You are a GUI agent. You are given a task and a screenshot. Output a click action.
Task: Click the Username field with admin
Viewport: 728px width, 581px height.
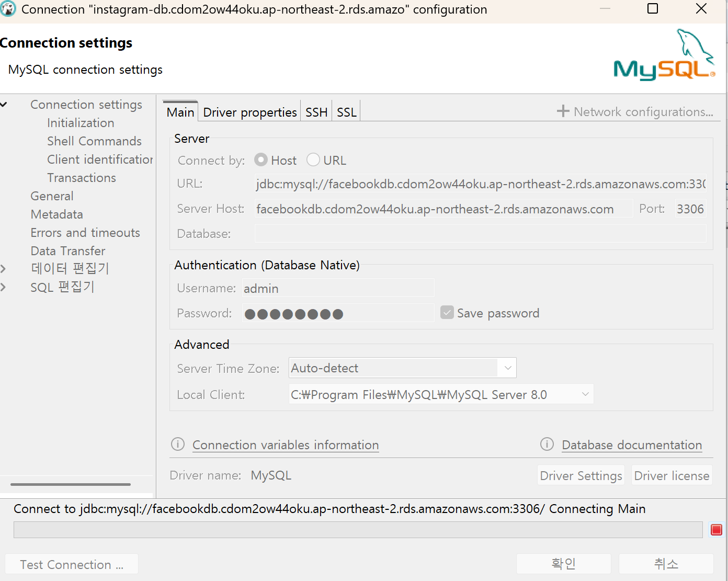click(x=338, y=288)
